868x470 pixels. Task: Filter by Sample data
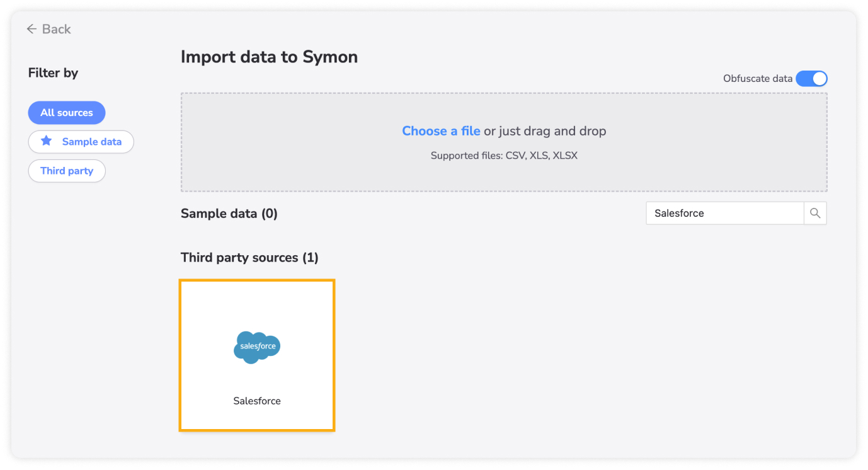click(81, 142)
